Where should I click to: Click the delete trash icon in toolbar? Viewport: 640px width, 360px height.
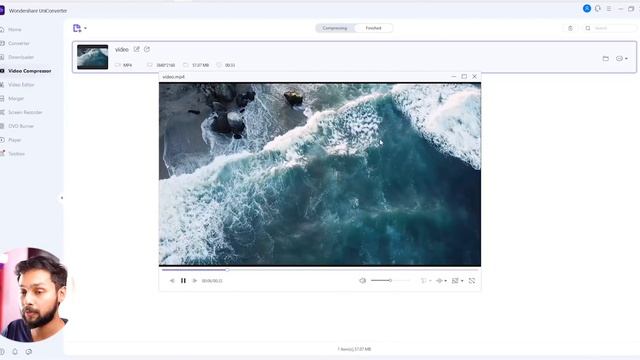tap(570, 28)
